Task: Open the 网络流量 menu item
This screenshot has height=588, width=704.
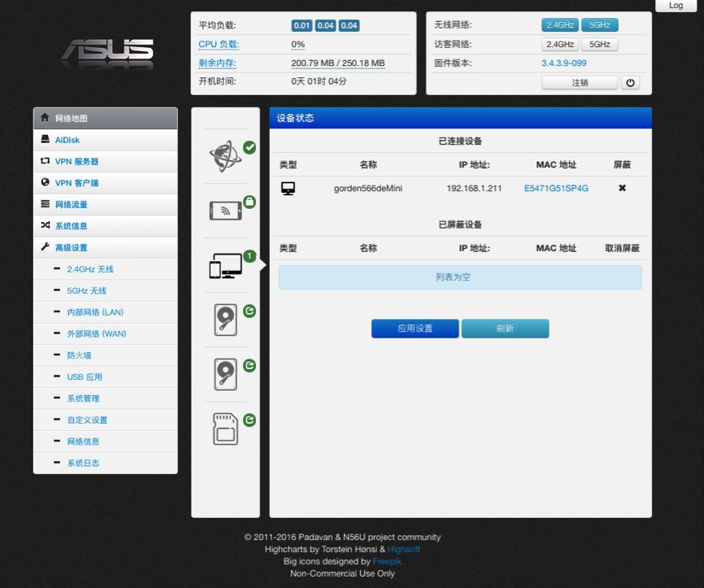Action: click(x=106, y=204)
